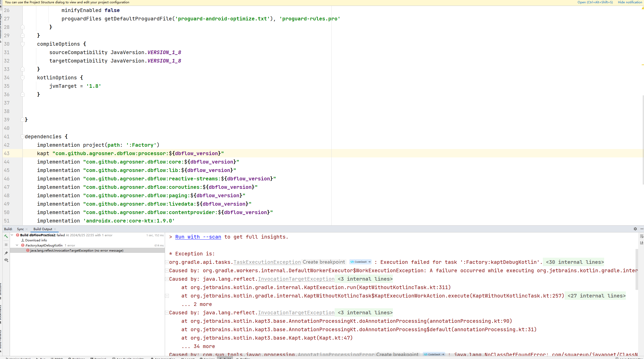Pin the build tab with pushpin icon

pyautogui.click(x=6, y=253)
